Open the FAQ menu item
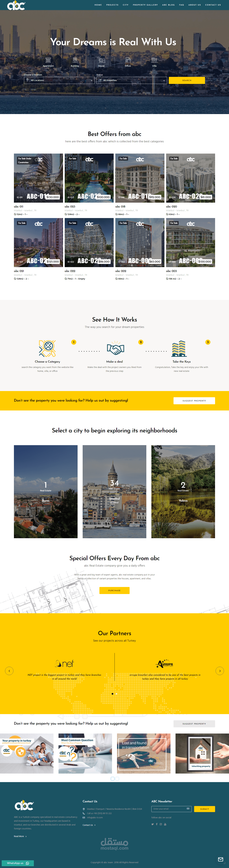Screen dimensions: 229x868 coord(181,5)
